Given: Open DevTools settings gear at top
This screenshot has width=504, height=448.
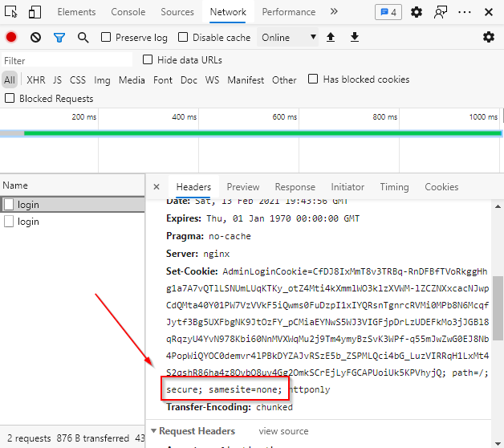Looking at the screenshot, I should point(417,12).
